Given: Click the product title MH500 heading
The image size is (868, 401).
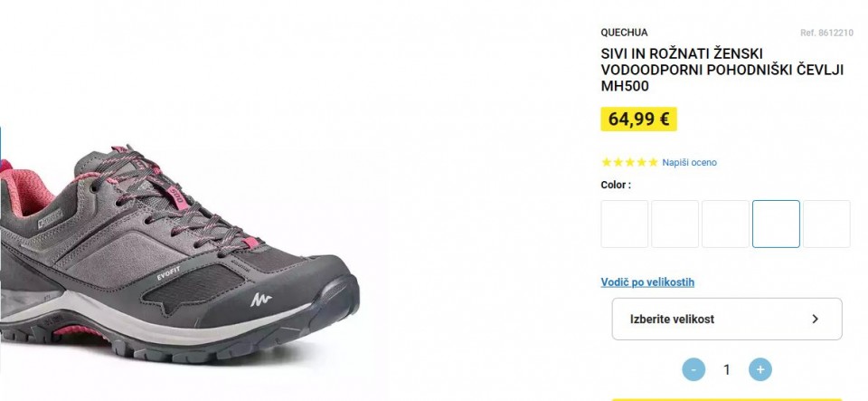Looking at the screenshot, I should [722, 70].
